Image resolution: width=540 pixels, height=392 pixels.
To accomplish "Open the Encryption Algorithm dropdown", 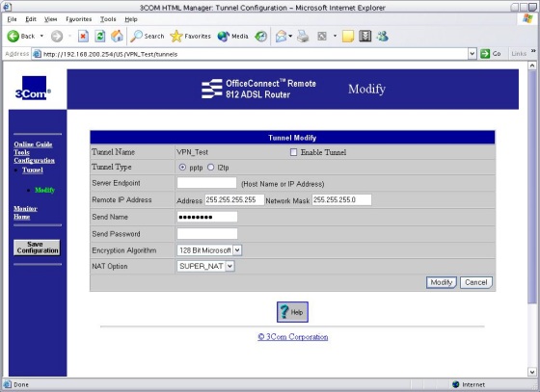I will (209, 250).
